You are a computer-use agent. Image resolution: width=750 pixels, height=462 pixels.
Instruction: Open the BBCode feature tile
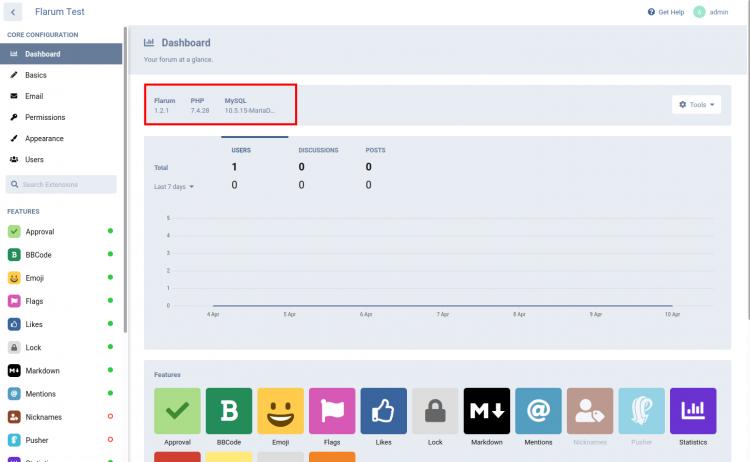click(229, 411)
